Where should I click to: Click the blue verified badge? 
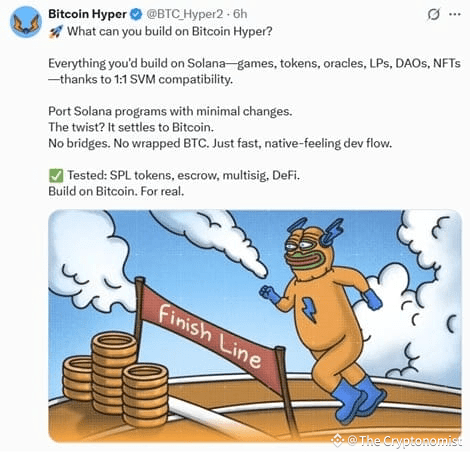point(136,14)
